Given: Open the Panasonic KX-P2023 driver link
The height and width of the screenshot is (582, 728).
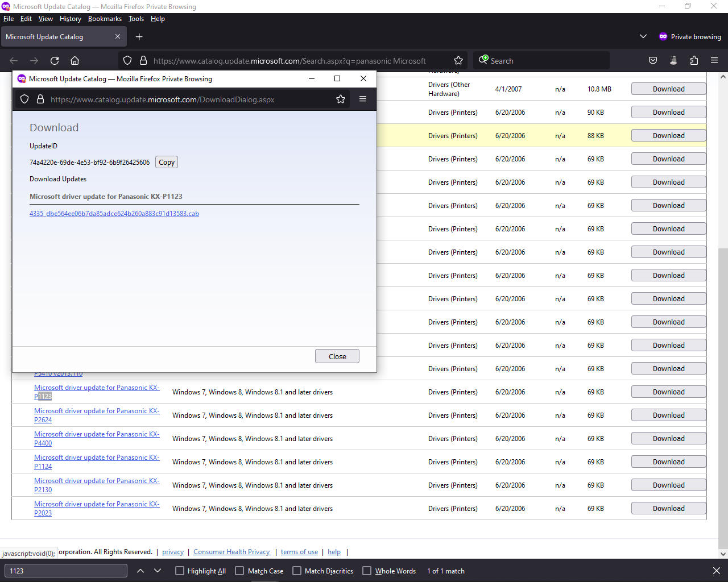Looking at the screenshot, I should 97,509.
